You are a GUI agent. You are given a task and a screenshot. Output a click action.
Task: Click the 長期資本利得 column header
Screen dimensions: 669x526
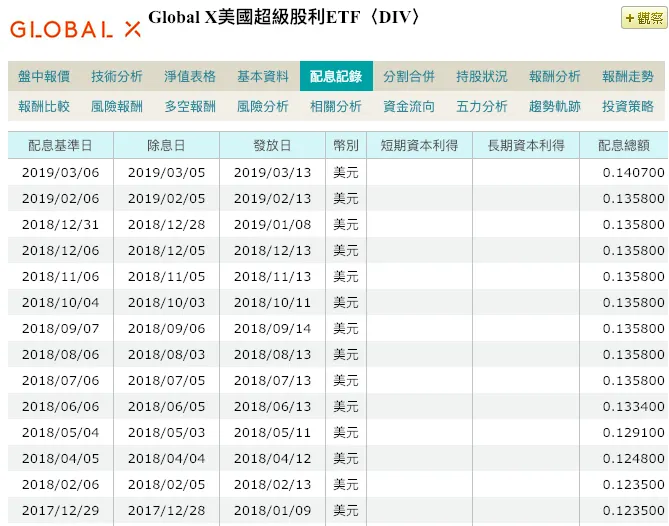click(x=526, y=145)
